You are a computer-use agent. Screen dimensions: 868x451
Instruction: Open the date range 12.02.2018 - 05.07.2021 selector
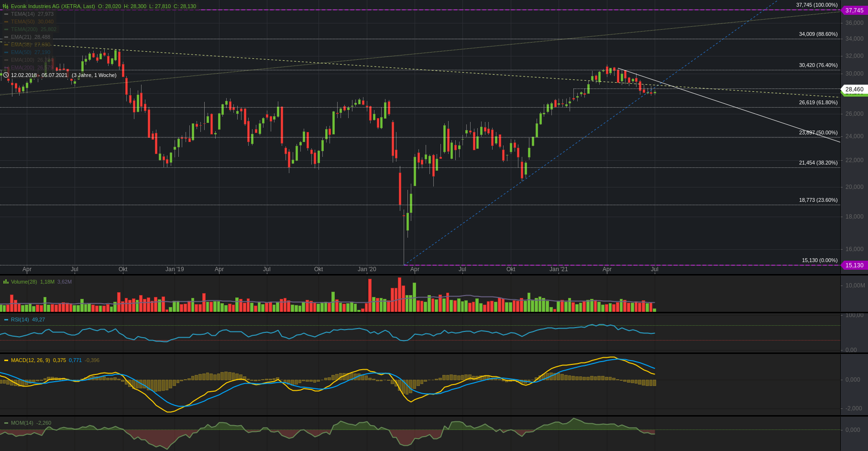point(39,75)
